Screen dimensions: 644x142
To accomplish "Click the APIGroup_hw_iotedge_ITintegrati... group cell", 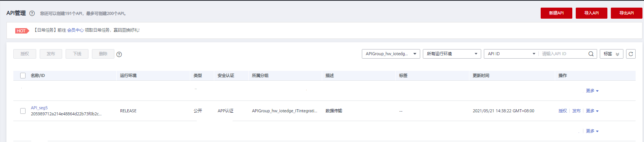I will [x=284, y=111].
